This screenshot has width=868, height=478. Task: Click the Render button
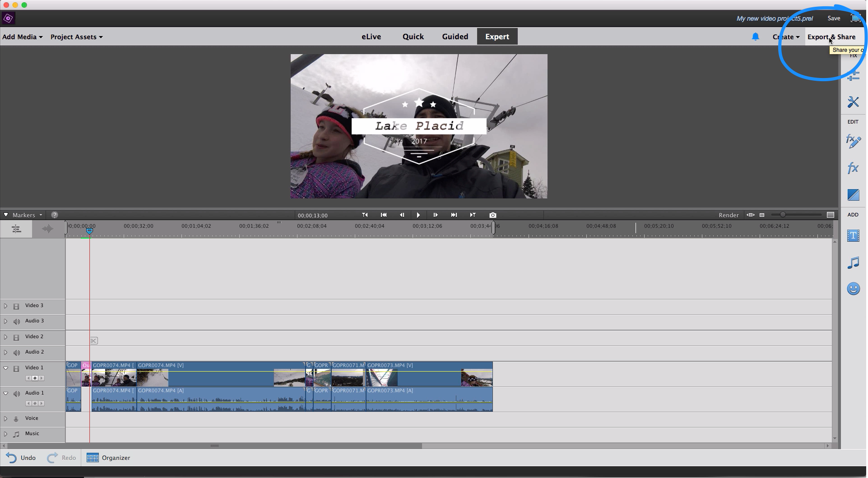(x=729, y=215)
